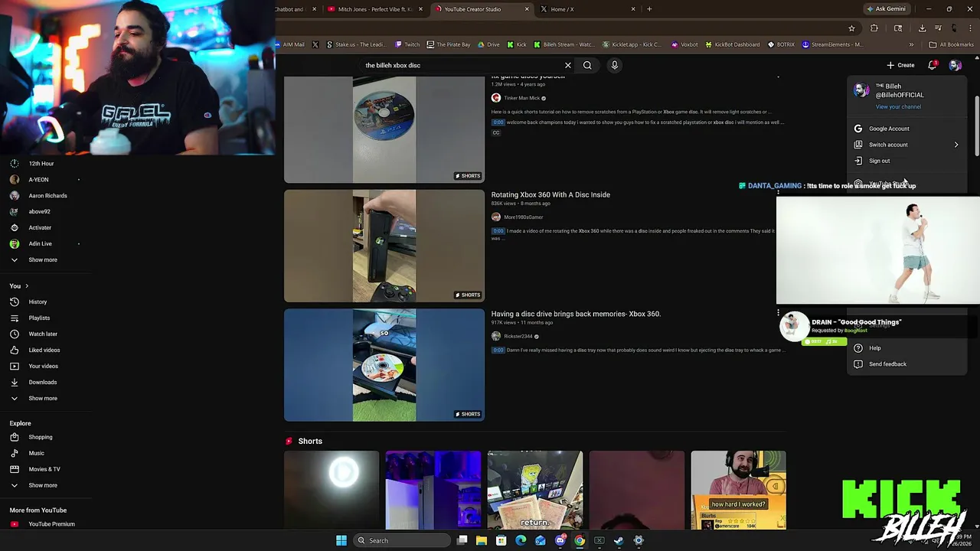Open Chrome extensions puzzle icon
Image resolution: width=980 pixels, height=551 pixels.
click(874, 28)
